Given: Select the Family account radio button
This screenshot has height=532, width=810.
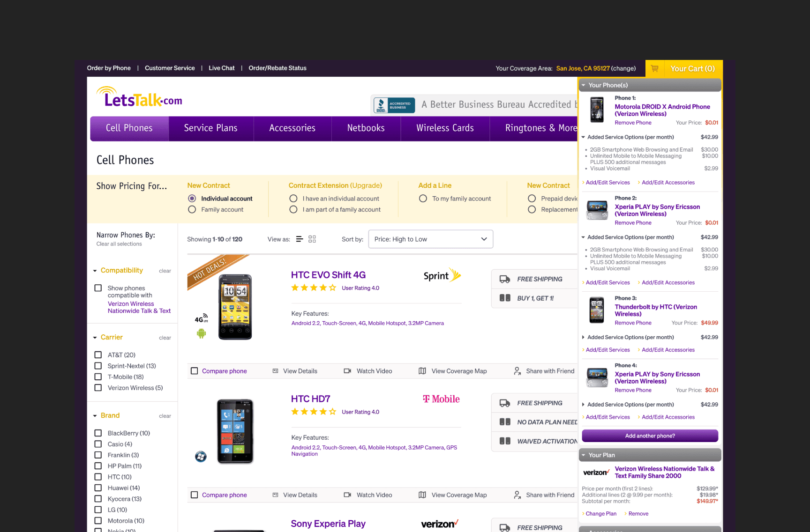Looking at the screenshot, I should 192,209.
